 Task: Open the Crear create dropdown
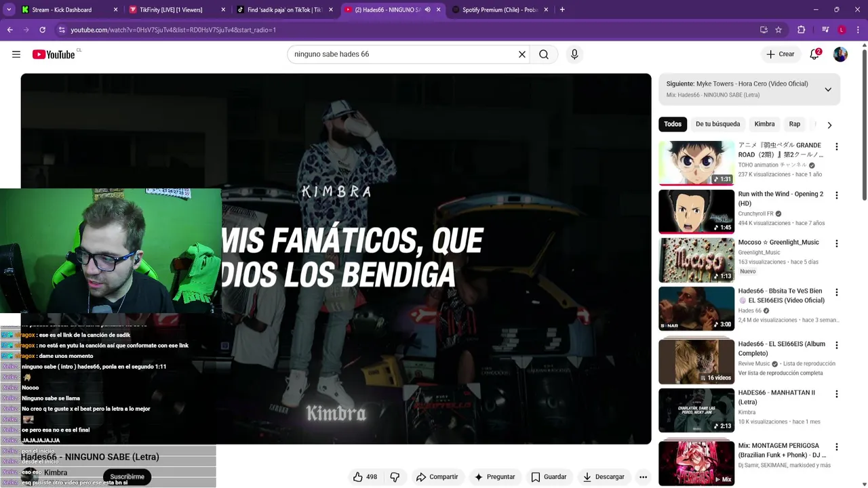(x=781, y=54)
